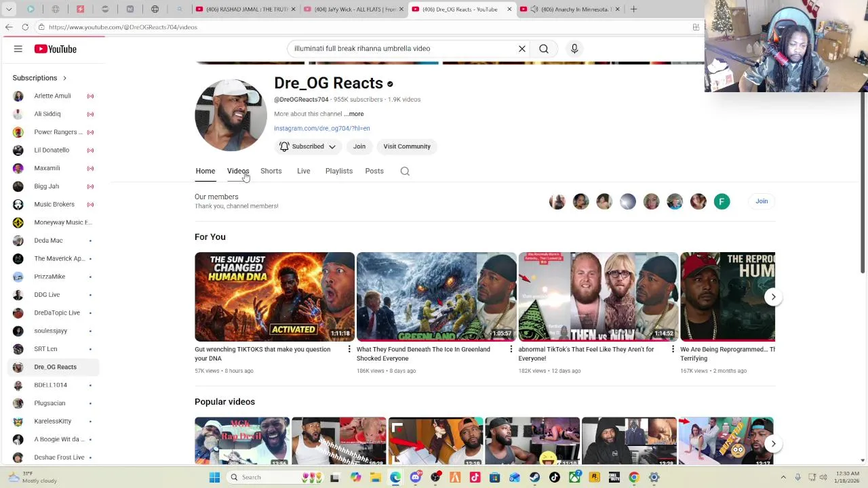Play the Greenland ice video thumbnail
The image size is (868, 488).
click(437, 297)
